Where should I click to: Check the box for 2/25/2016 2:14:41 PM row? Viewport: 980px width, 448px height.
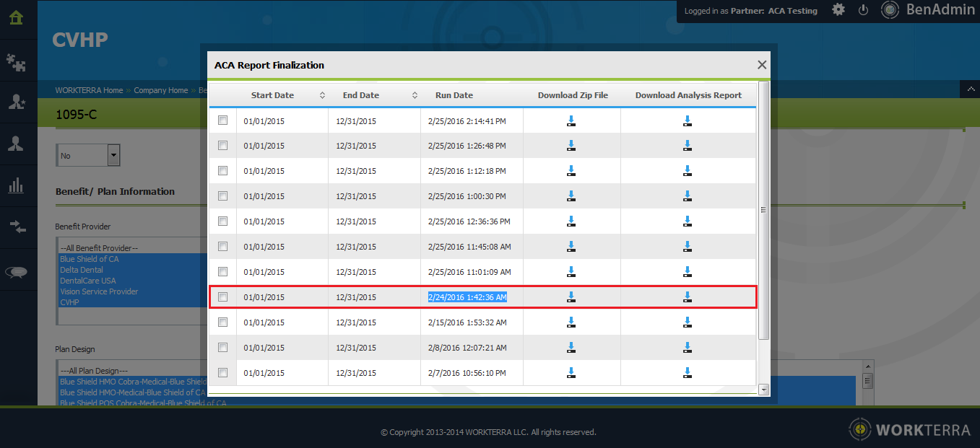pos(222,120)
